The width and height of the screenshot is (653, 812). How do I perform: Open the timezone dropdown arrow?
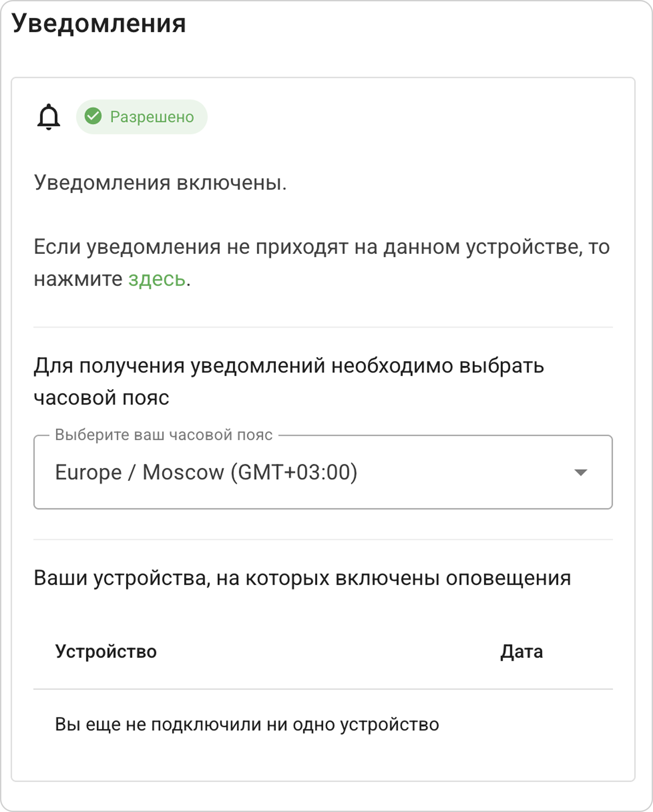(x=580, y=472)
